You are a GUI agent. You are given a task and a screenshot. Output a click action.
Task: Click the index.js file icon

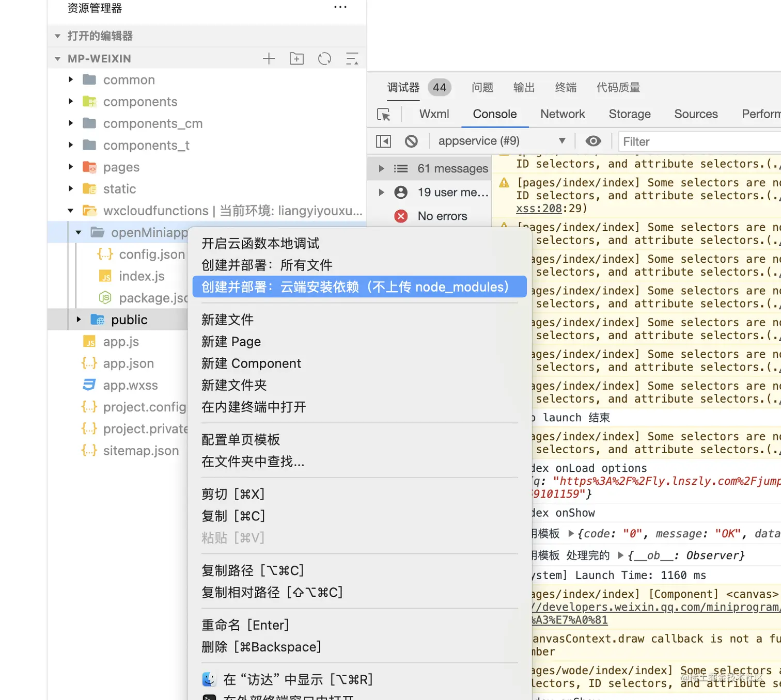click(105, 276)
